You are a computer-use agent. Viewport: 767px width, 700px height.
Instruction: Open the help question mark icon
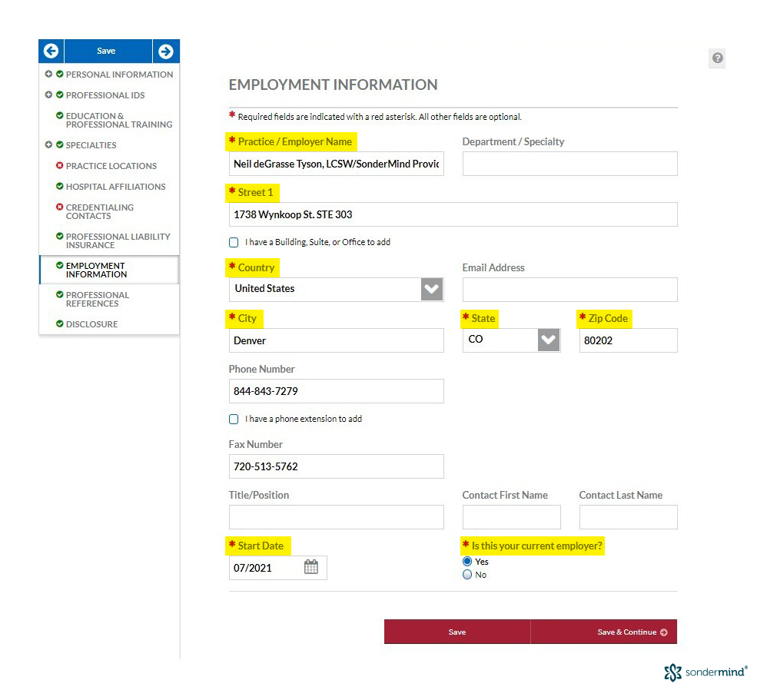pyautogui.click(x=717, y=58)
